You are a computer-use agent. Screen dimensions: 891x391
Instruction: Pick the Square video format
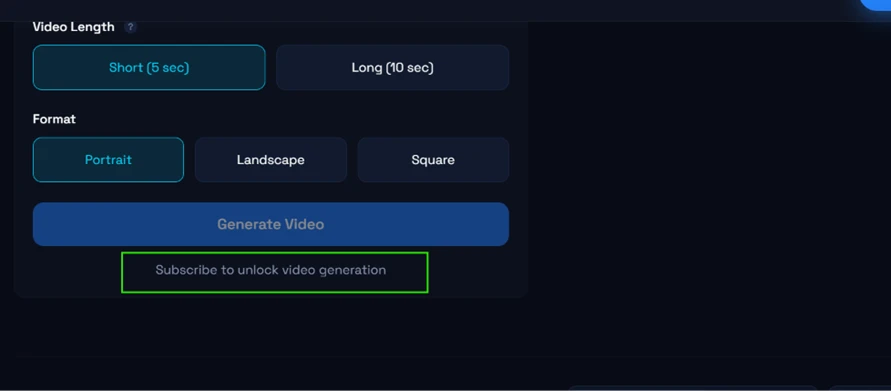[433, 160]
